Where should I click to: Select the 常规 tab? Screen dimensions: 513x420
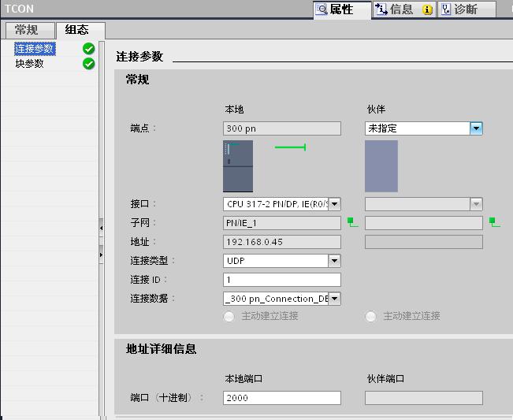(x=30, y=30)
